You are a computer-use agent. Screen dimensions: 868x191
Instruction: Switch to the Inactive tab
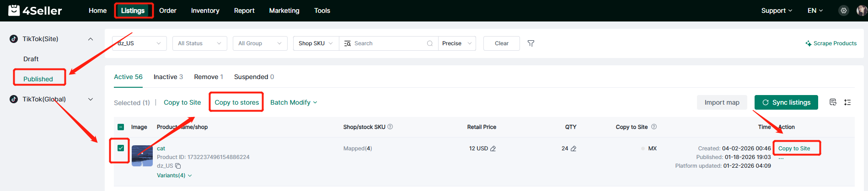(x=168, y=77)
